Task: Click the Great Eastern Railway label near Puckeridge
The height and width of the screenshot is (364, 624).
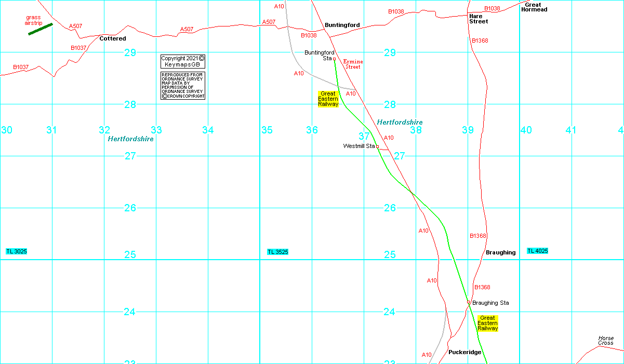Action: pyautogui.click(x=487, y=323)
